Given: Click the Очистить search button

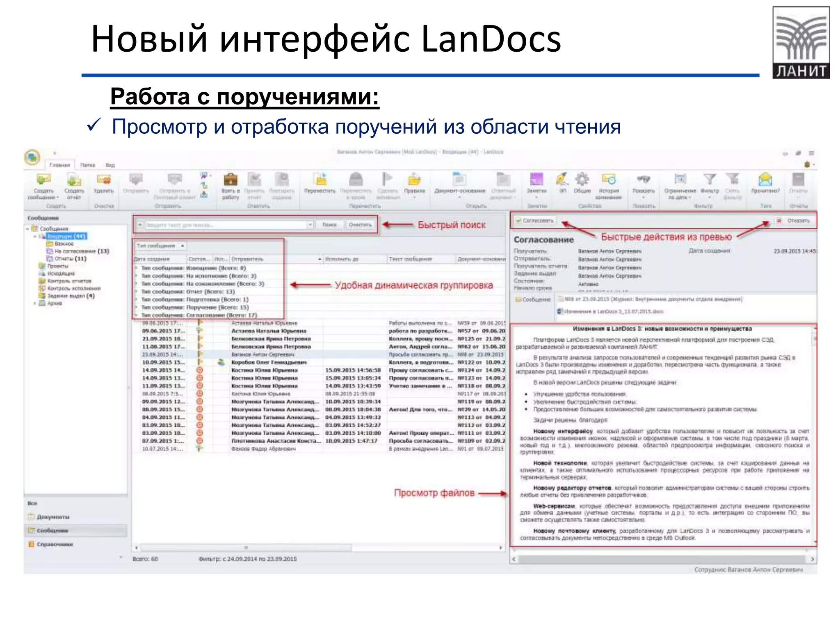Looking at the screenshot, I should click(x=360, y=225).
